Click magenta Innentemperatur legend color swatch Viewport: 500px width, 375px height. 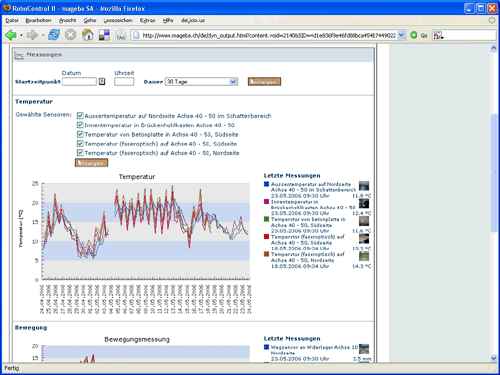point(266,202)
